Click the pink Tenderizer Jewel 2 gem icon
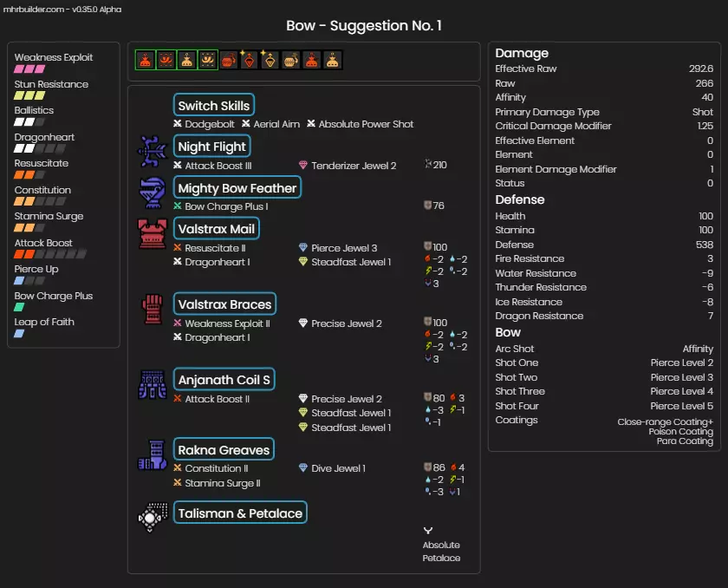This screenshot has height=588, width=728. tap(302, 166)
